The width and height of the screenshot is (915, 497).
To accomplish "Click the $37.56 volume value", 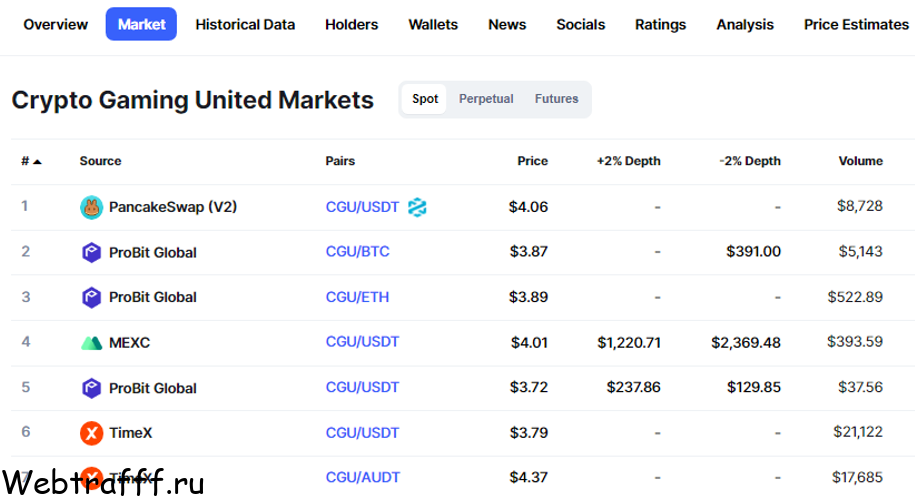I will point(860,387).
